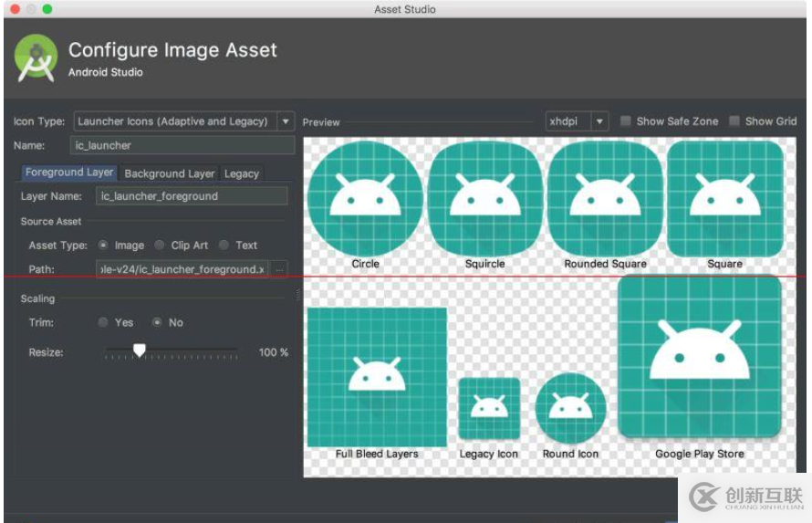Open the Icon Type dropdown arrow
The image size is (812, 523).
click(286, 121)
